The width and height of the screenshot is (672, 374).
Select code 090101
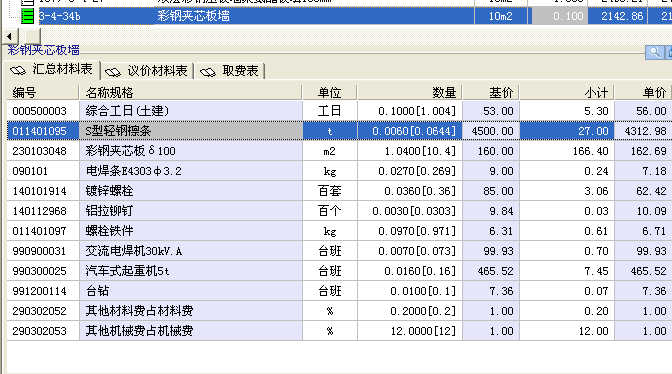coord(43,171)
